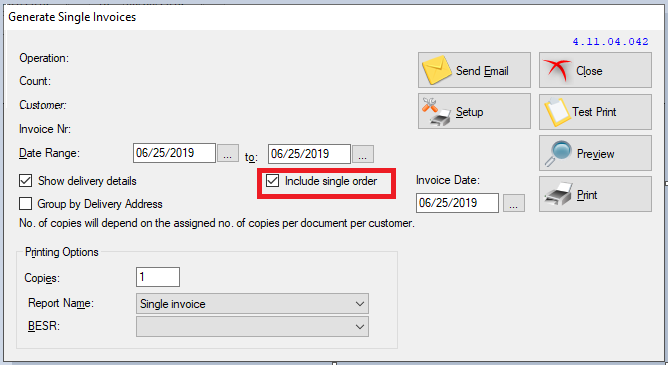The image size is (668, 365).
Task: Open date picker for Date Range start
Action: point(228,153)
